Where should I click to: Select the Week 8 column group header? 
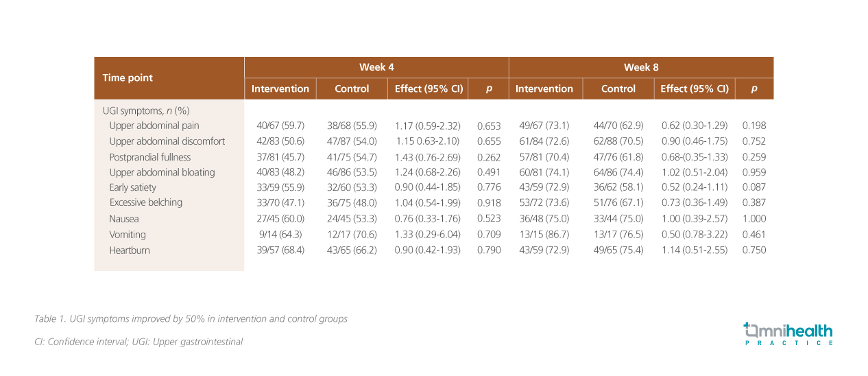(x=640, y=67)
